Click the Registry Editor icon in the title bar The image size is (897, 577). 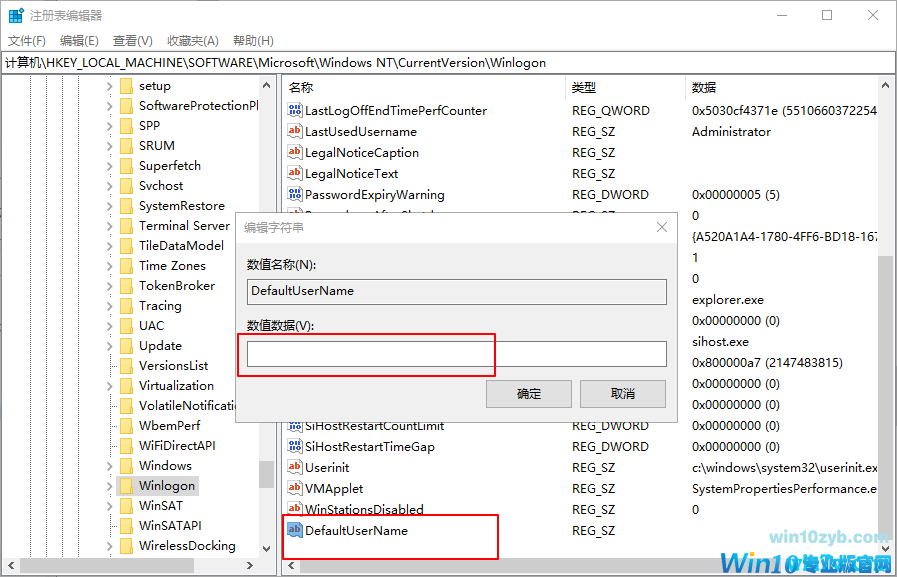click(14, 14)
